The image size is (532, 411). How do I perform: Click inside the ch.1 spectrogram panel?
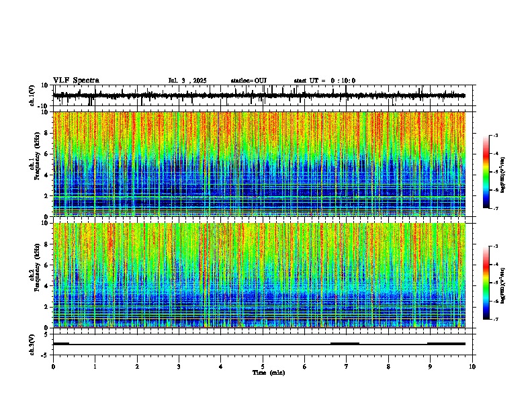point(259,164)
